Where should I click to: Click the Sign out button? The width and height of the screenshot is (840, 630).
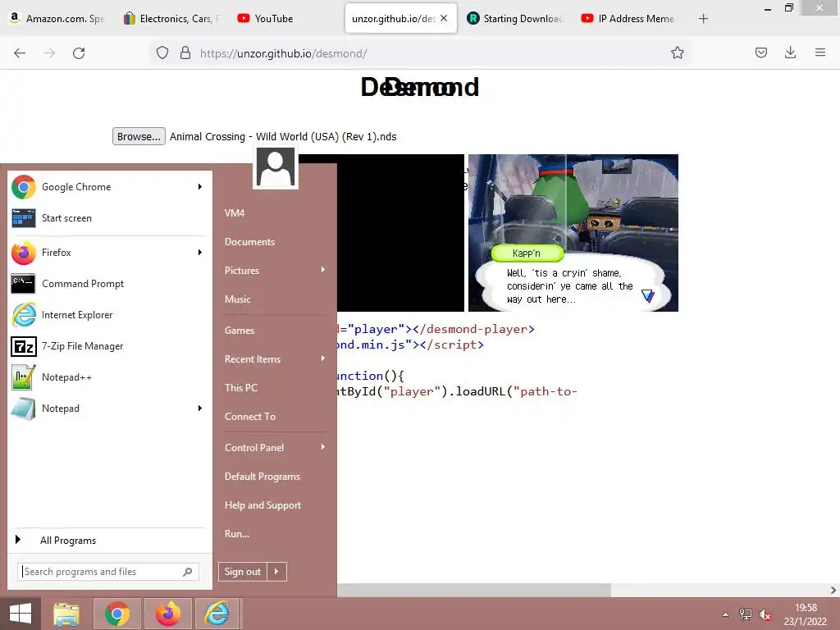tap(243, 572)
